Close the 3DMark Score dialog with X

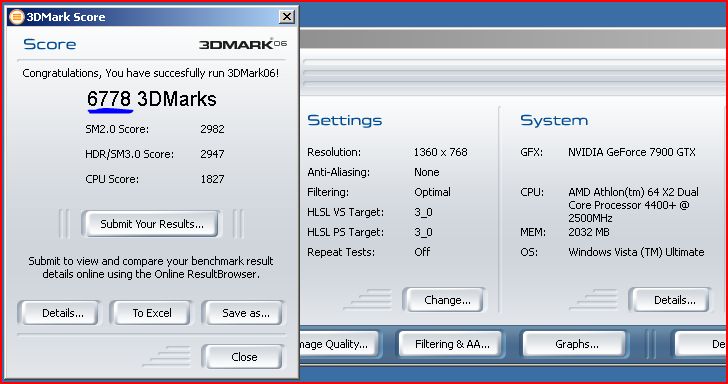pos(287,17)
